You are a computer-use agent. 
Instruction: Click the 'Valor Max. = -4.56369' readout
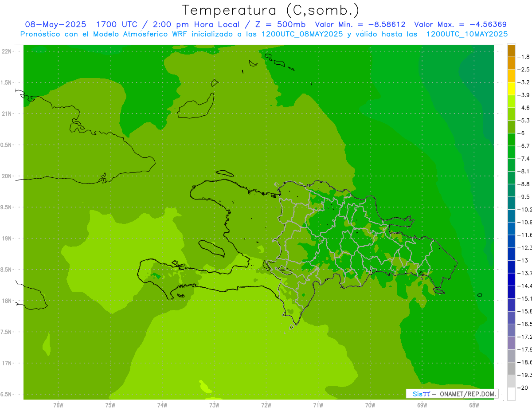coord(460,24)
